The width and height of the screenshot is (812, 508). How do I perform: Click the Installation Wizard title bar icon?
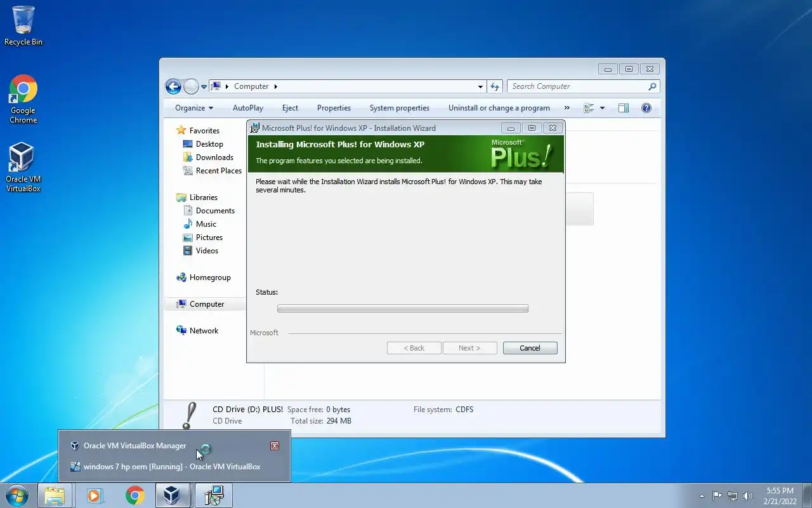click(x=255, y=128)
